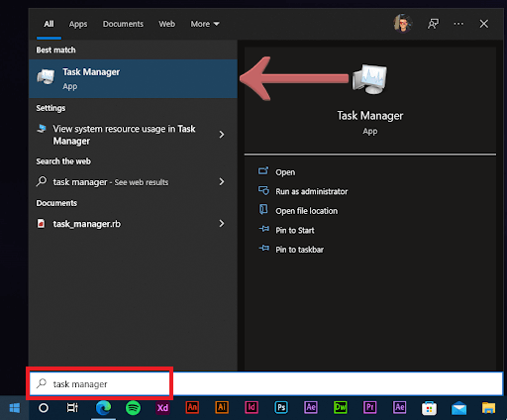This screenshot has height=420, width=507.
Task: Switch to the Web tab
Action: (167, 24)
